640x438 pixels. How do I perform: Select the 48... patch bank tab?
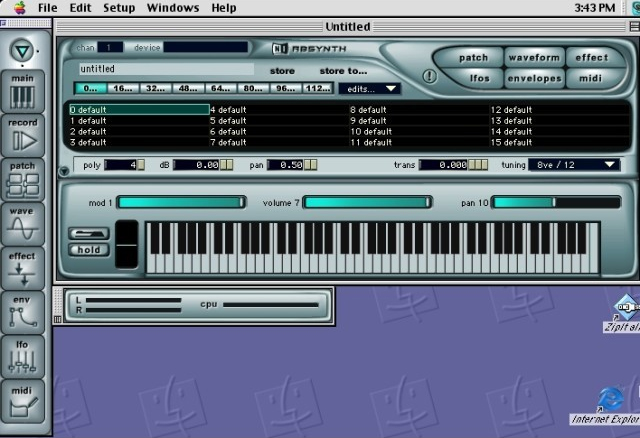click(x=188, y=88)
